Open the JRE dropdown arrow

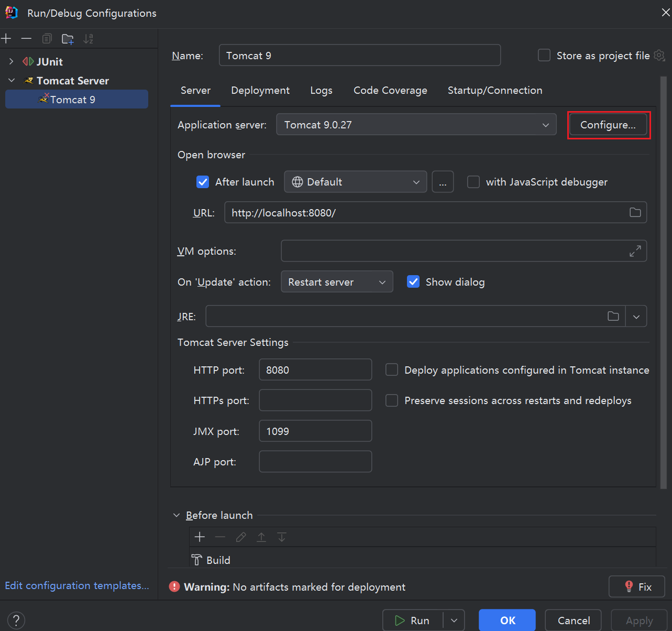(x=636, y=316)
